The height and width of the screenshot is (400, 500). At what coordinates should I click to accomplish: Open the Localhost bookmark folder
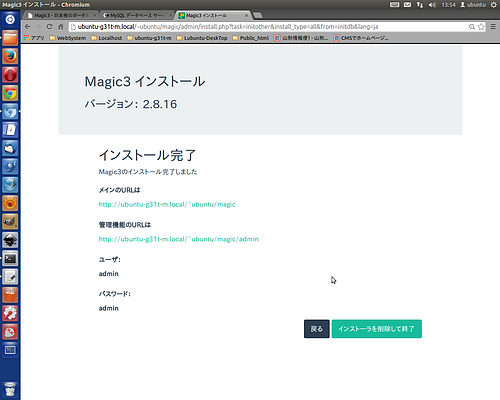coord(107,38)
